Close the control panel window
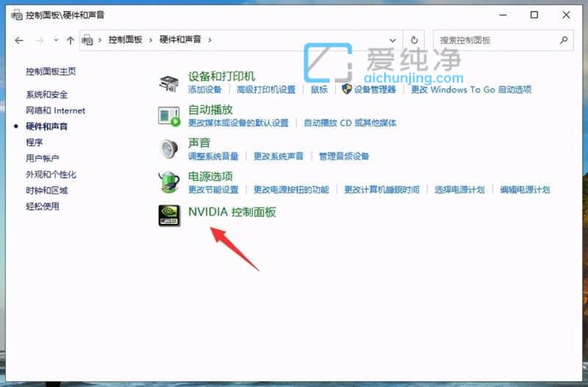588x387 pixels. (x=566, y=15)
